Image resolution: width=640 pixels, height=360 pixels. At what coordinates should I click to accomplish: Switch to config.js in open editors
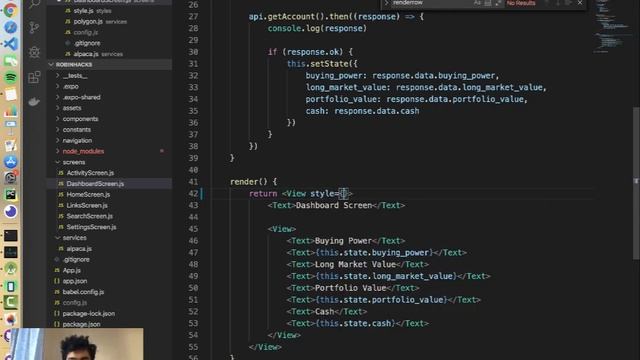(110, 32)
